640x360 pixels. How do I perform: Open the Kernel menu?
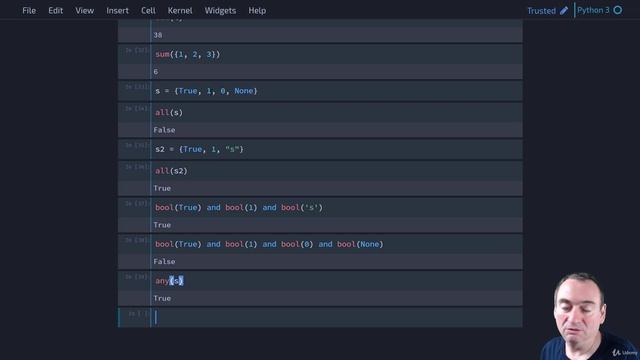pyautogui.click(x=180, y=11)
